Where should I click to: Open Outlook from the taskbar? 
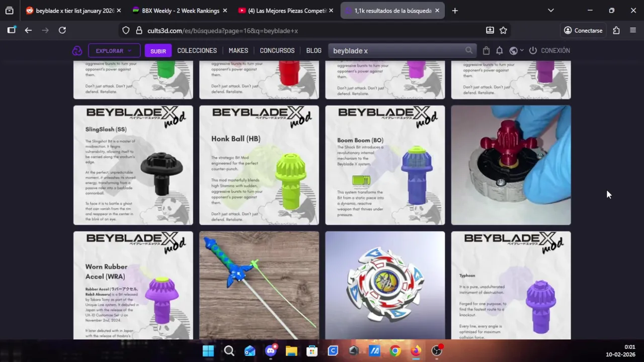click(x=250, y=351)
